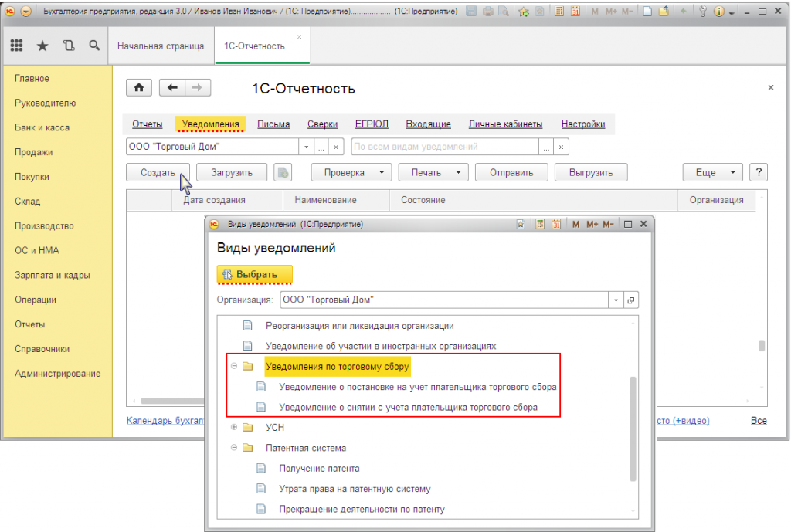This screenshot has width=791, height=532.
Task: Expand the УСН folder
Action: (234, 427)
